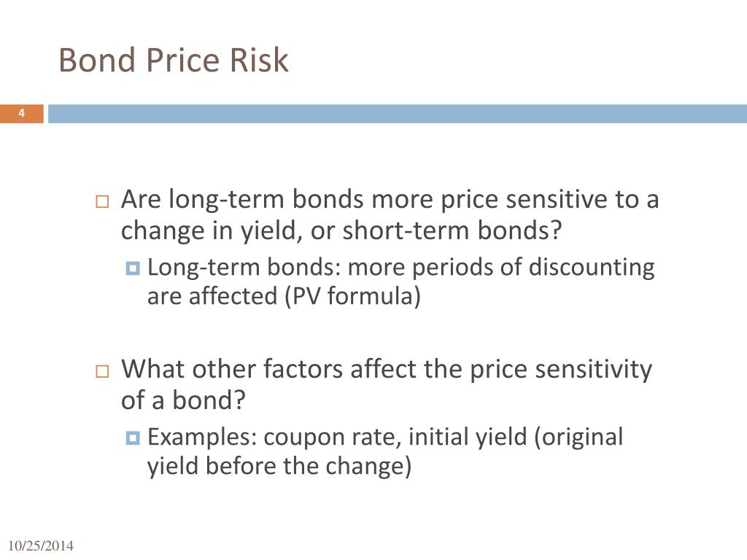
Task: Click the word "sensitivity" in the second bullet
Action: point(593,370)
